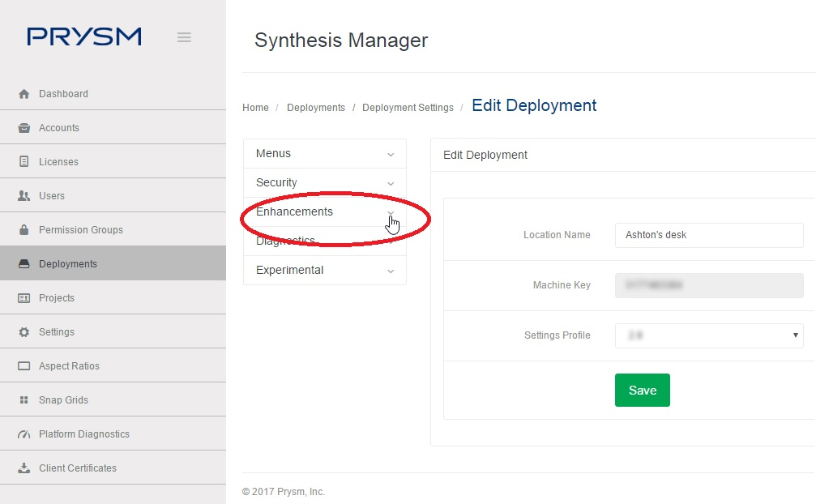Click the Location Name label

pos(557,234)
